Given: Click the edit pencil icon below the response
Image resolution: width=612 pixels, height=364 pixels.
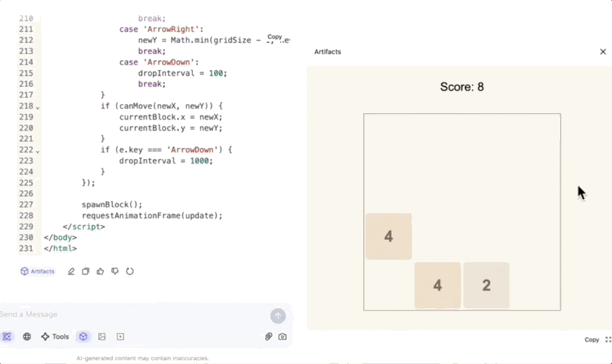Looking at the screenshot, I should (x=71, y=271).
